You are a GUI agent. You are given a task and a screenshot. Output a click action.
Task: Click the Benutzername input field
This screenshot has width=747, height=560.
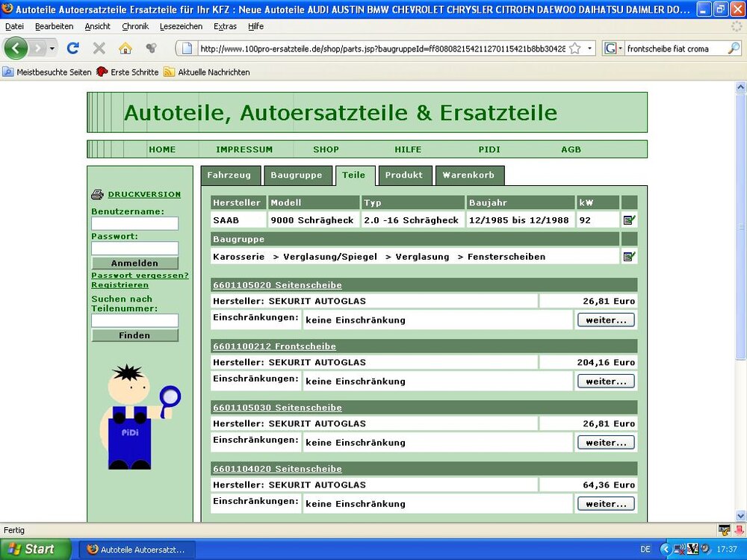134,224
